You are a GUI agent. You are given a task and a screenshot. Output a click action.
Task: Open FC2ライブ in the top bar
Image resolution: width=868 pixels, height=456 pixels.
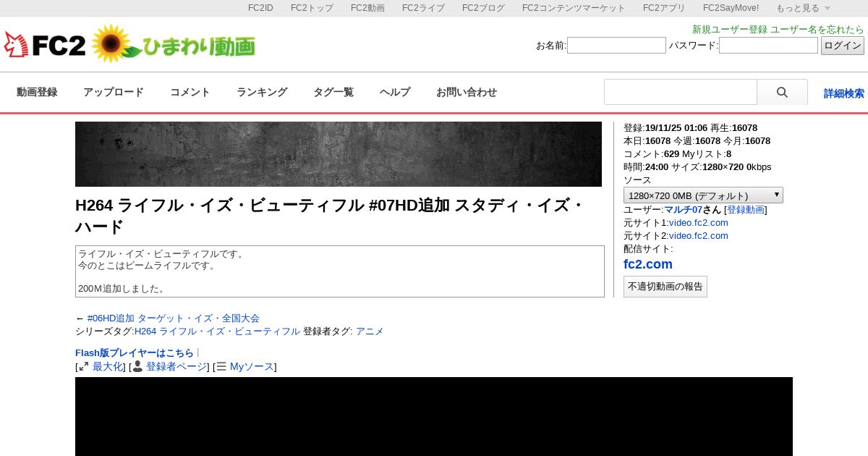pos(423,8)
